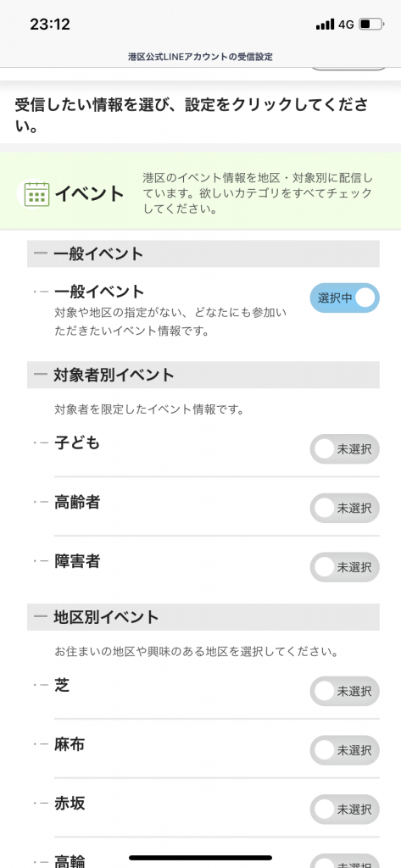Screen dimensions: 401x868
Task: Tap the イベント category heading
Action: coord(89,194)
